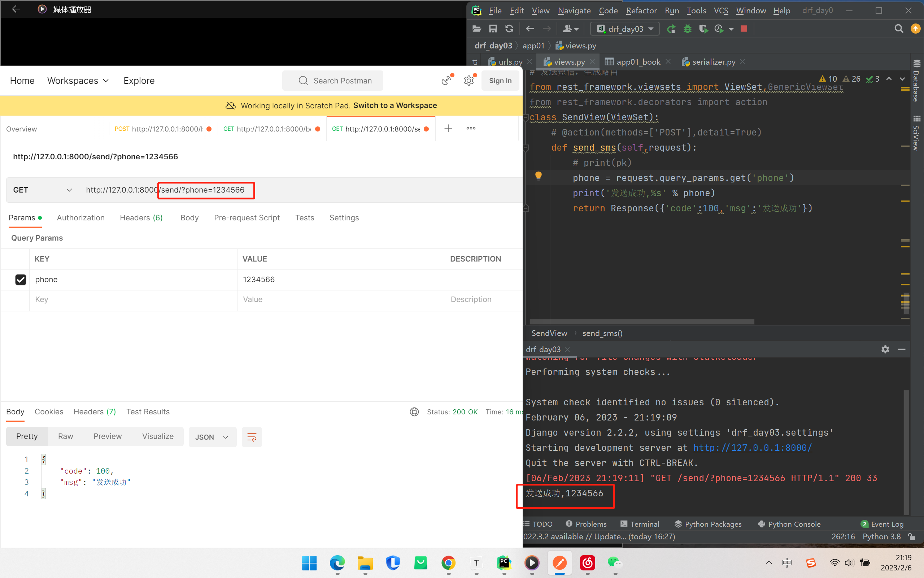Open the drf_day03 run configuration dropdown
924x578 pixels.
pyautogui.click(x=625, y=29)
